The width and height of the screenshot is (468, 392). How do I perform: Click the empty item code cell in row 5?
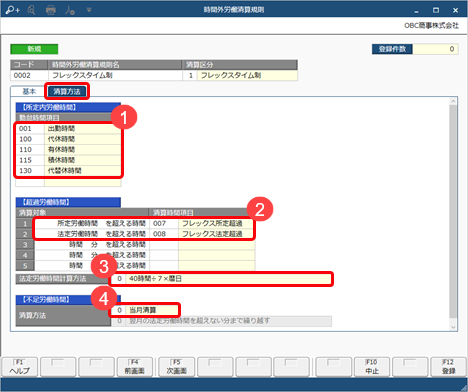[x=163, y=266]
